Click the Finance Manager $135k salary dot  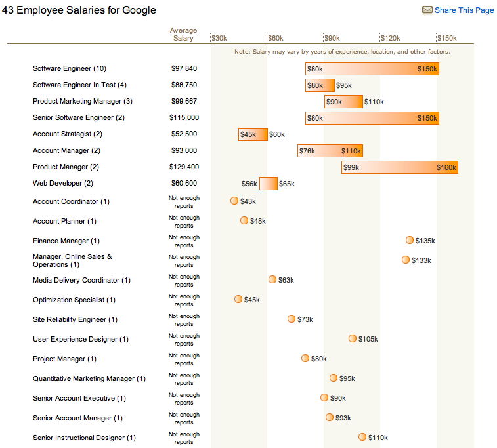click(410, 240)
